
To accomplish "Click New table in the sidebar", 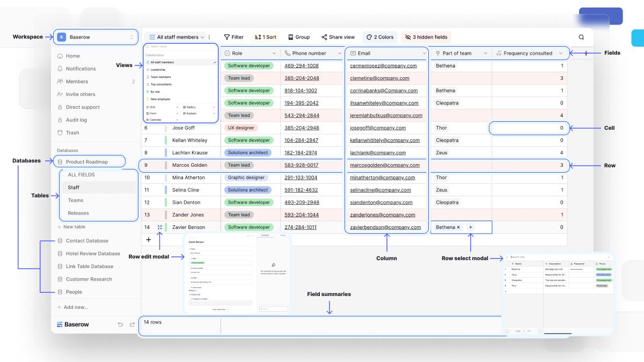I will coord(71,227).
